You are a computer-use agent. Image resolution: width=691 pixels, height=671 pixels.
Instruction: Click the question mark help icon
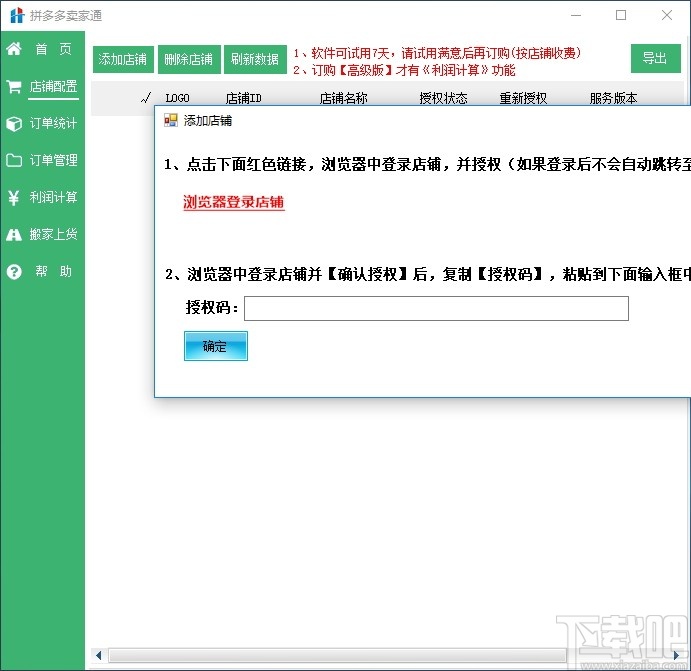[x=14, y=271]
